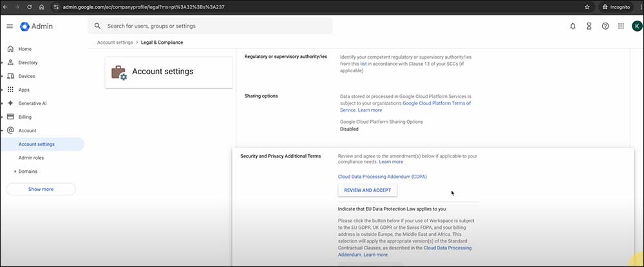Click the EU Data Protection Law heading

(392, 209)
